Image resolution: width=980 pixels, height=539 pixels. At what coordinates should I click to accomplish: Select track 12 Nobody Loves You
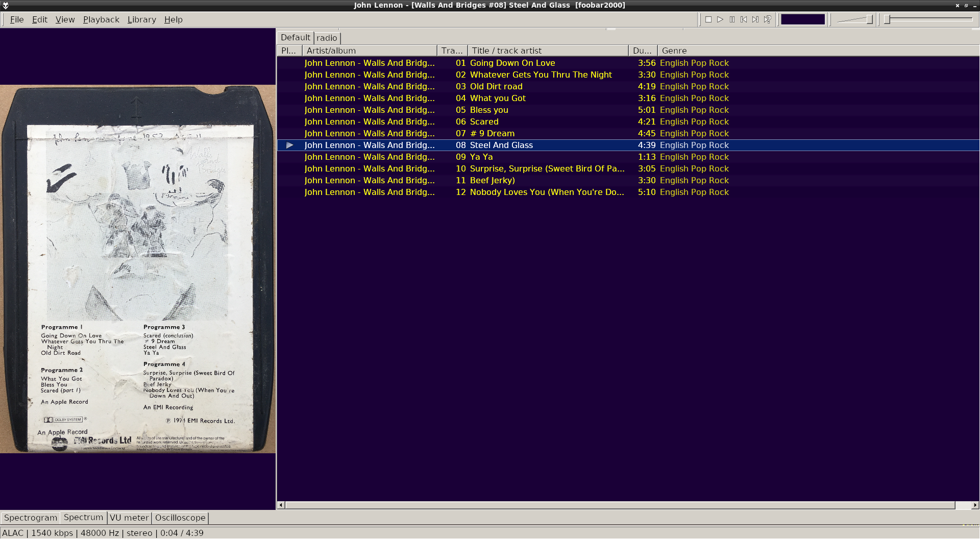pos(628,192)
